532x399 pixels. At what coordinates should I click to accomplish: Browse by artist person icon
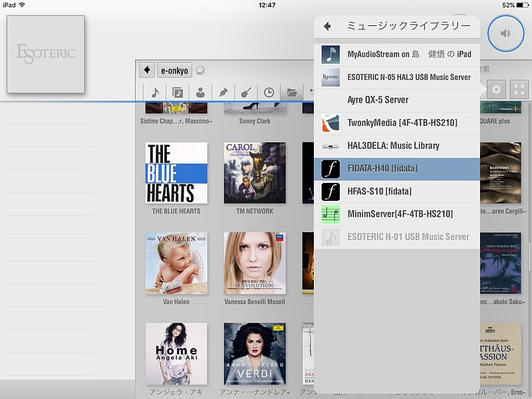coord(200,92)
